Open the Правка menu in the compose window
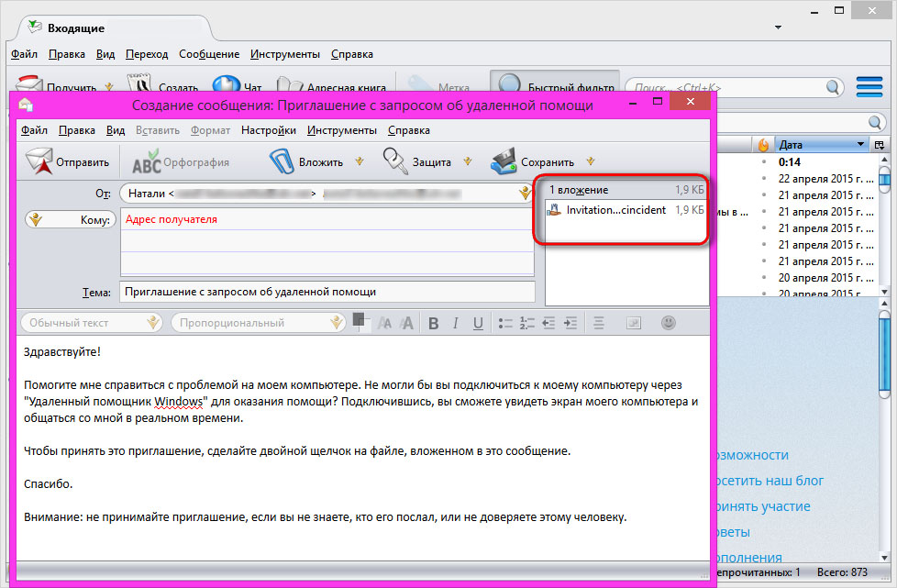This screenshot has height=588, width=897. click(x=77, y=130)
